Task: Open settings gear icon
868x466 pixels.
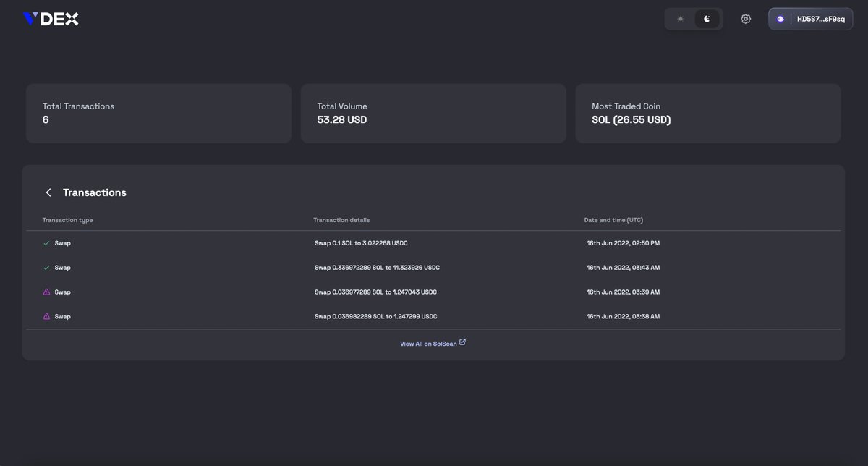Action: click(x=746, y=20)
